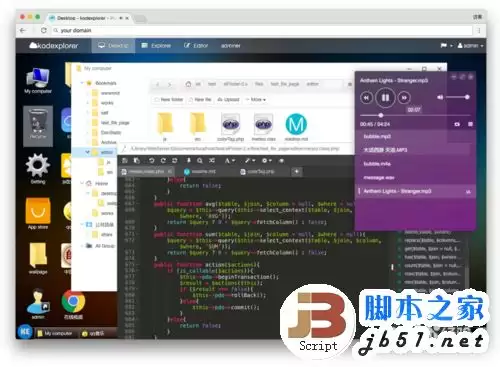Go back in the file explorer path
This screenshot has height=367, width=500.
point(158,84)
